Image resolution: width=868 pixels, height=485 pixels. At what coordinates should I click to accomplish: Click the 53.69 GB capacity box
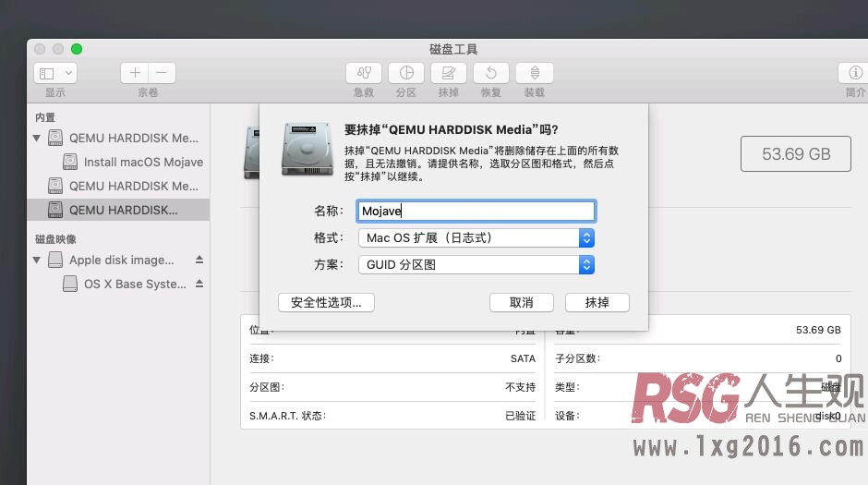795,154
